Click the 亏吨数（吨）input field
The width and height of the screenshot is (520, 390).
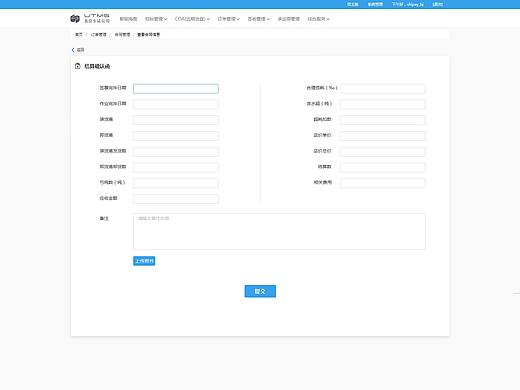[x=176, y=183]
